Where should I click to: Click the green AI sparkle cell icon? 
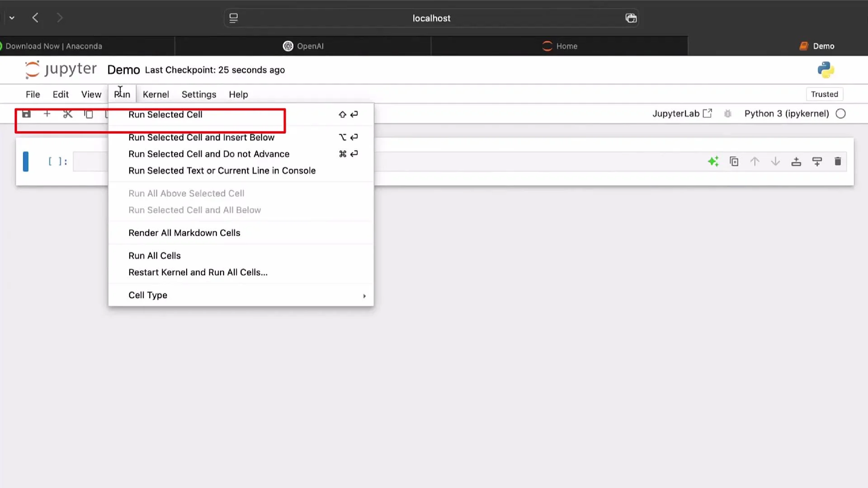[x=713, y=161]
